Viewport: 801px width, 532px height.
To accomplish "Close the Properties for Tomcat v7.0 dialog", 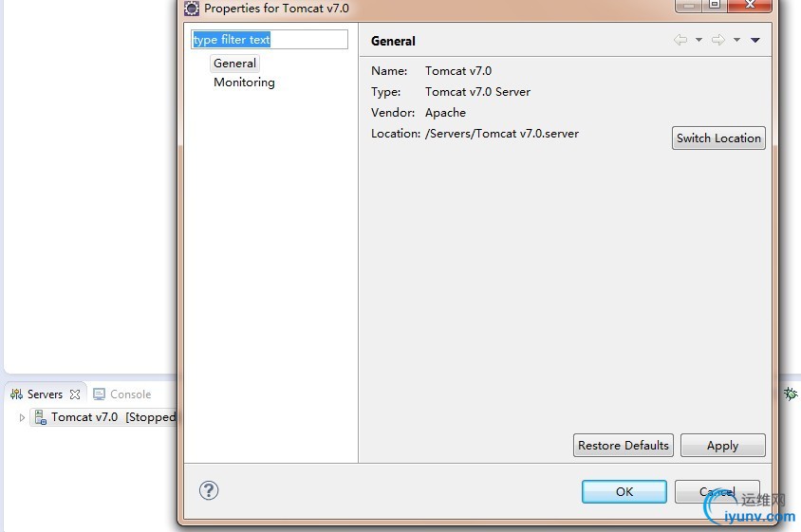I will click(750, 5).
